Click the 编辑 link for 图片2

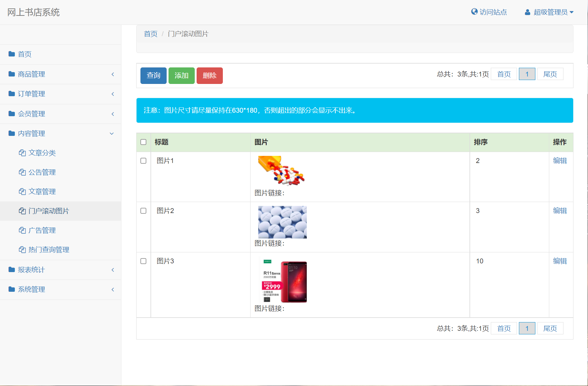point(560,210)
